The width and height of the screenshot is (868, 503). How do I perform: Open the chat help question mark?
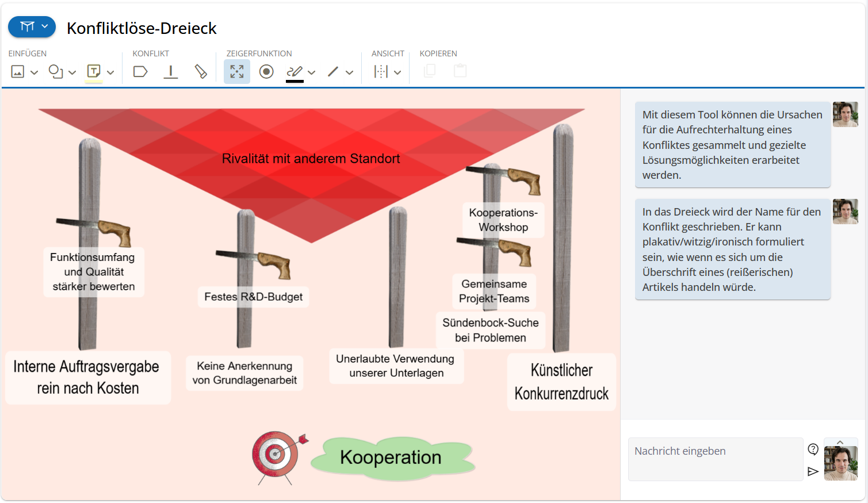813,449
